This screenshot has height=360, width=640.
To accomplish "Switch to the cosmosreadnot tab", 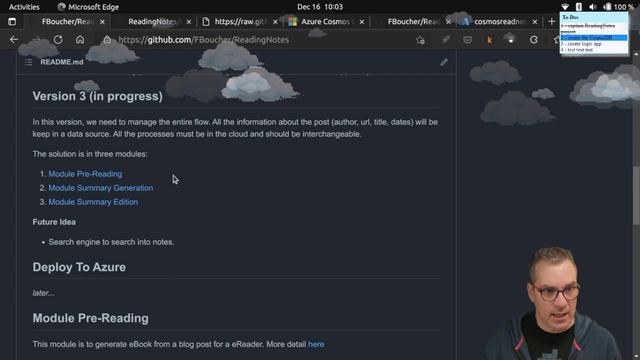I will coord(499,22).
